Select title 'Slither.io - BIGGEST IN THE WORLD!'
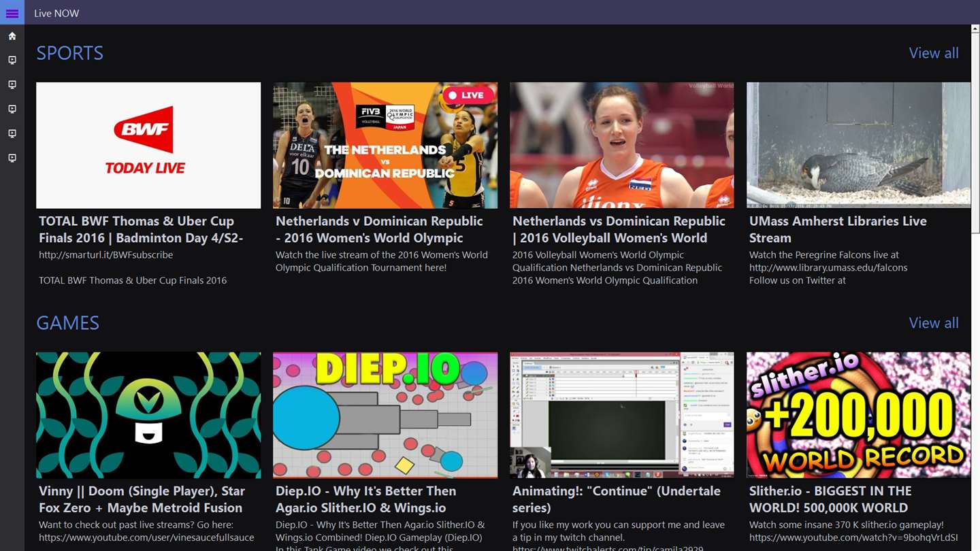Image resolution: width=980 pixels, height=551 pixels. tap(830, 499)
